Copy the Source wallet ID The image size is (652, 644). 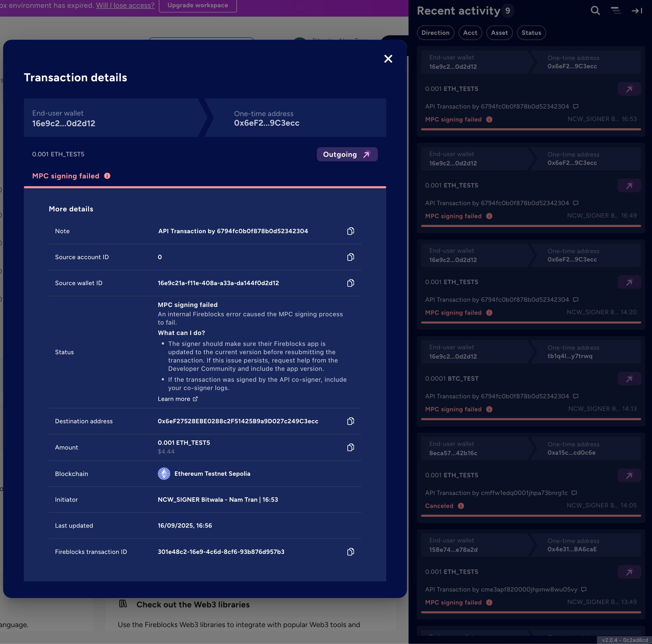[350, 283]
